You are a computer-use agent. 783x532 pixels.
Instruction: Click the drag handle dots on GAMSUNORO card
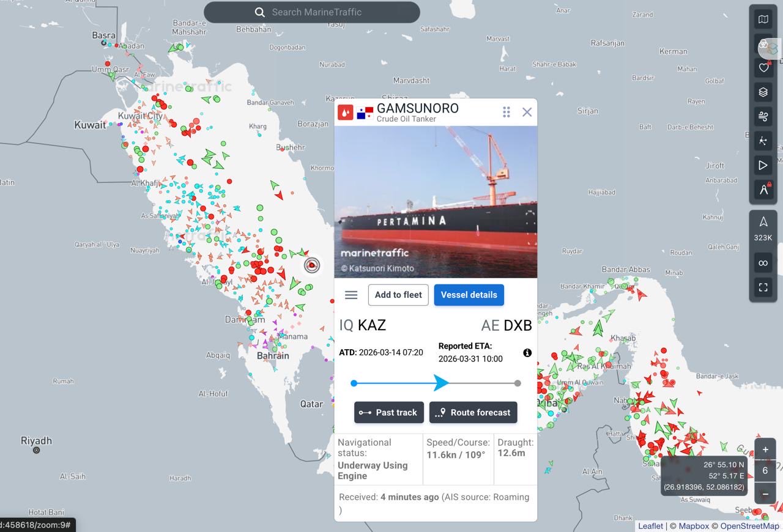[x=507, y=112]
